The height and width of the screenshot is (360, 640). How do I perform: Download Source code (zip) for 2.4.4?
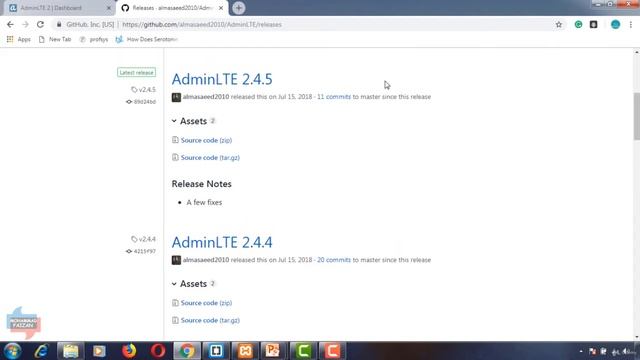[x=206, y=303]
